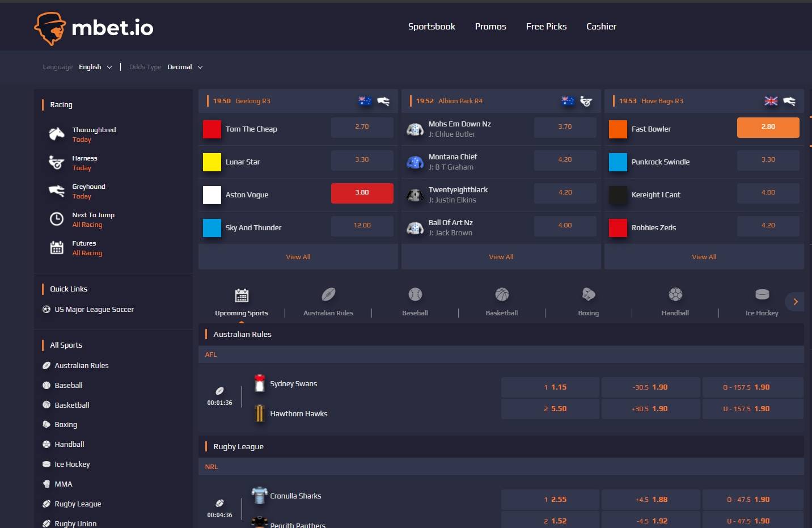This screenshot has height=528, width=812.
Task: Open MMA in All Sports list
Action: click(x=64, y=484)
